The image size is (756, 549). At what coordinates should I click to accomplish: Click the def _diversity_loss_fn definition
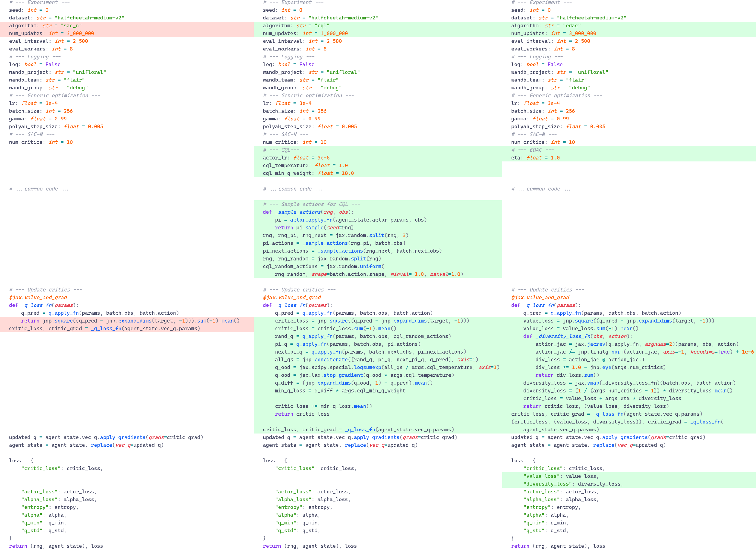coord(577,336)
